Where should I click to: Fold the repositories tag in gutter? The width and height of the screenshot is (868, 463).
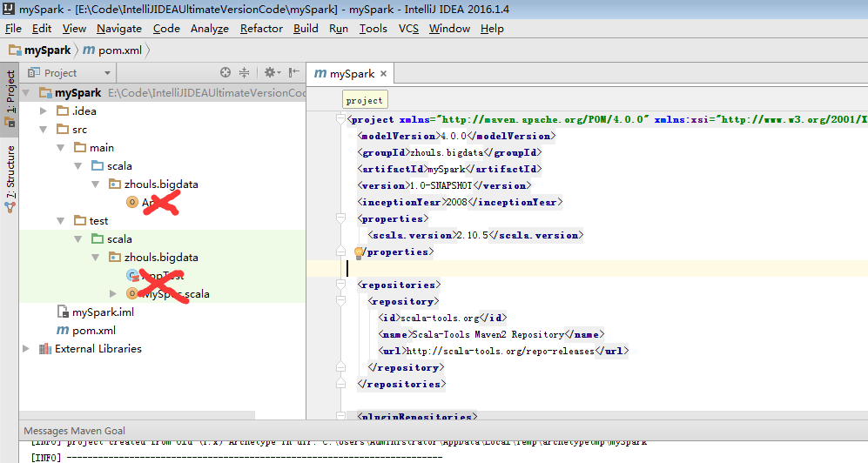pyautogui.click(x=341, y=285)
